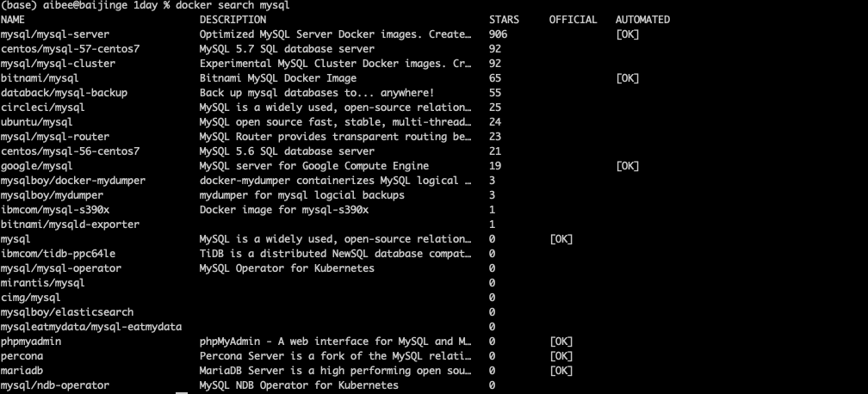Click the docker search mysql command text

[232, 5]
